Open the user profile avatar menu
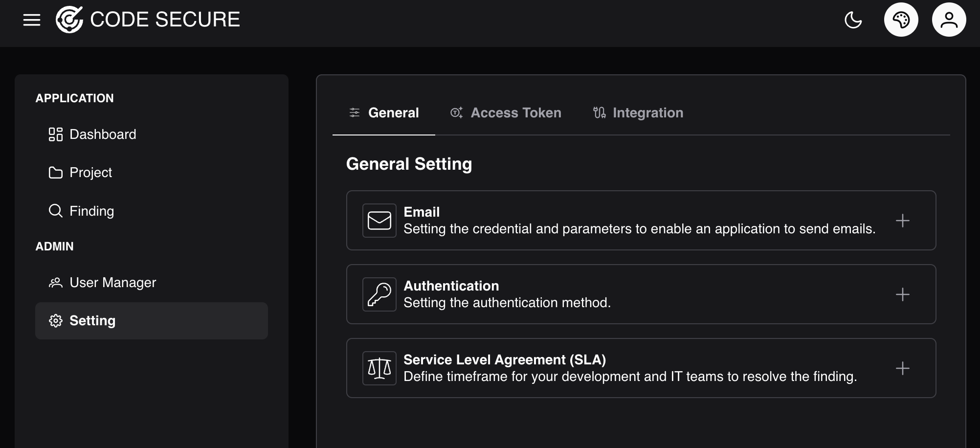This screenshot has width=980, height=448. point(949,20)
